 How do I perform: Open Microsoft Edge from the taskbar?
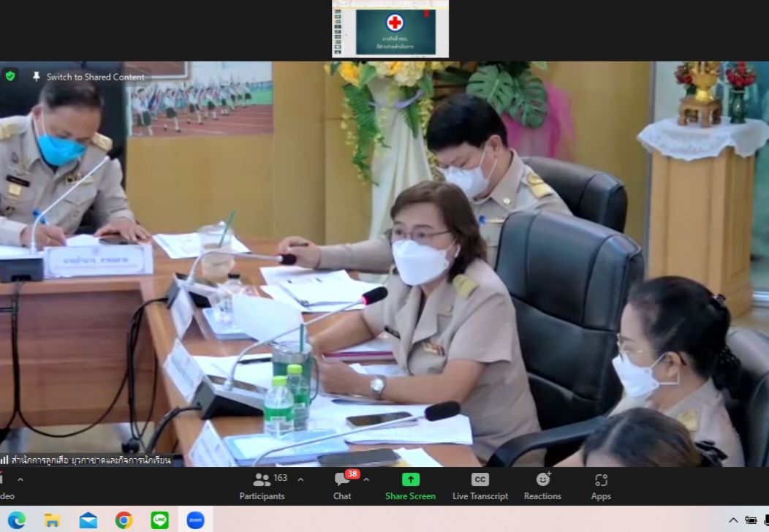point(17,520)
